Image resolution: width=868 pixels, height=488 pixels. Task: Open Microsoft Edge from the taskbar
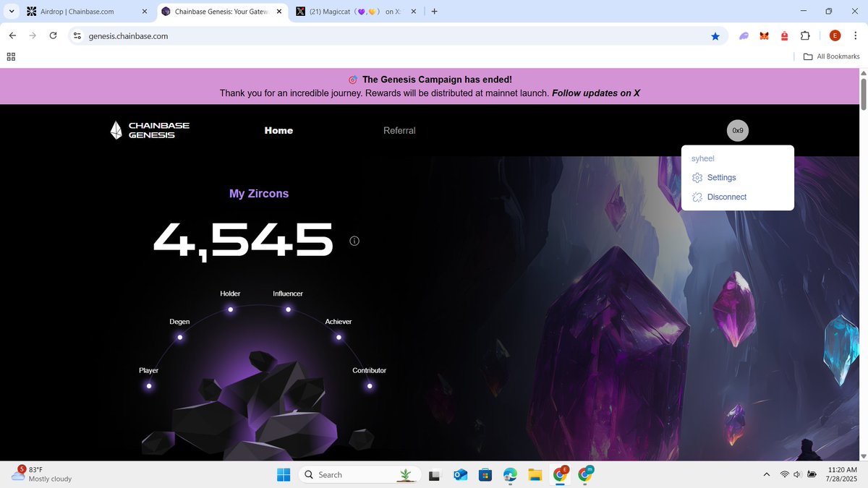511,475
